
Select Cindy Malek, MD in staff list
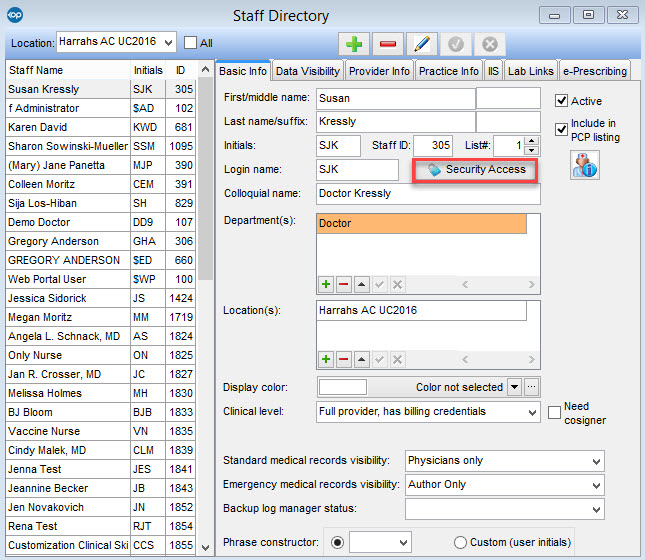coord(101,450)
